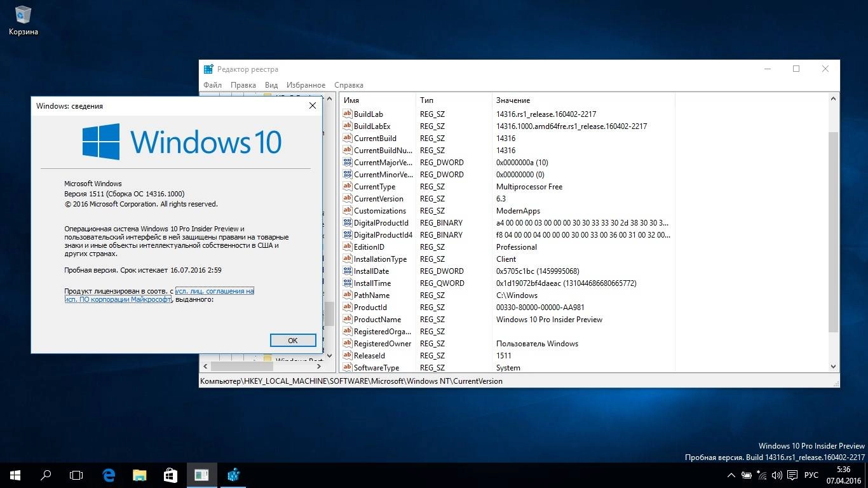Click the string icon beside ReleaseId
The image size is (868, 488).
[348, 355]
